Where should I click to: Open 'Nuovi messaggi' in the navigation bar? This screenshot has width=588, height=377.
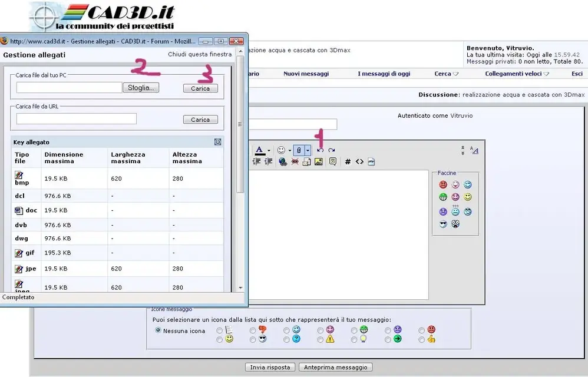pos(306,74)
